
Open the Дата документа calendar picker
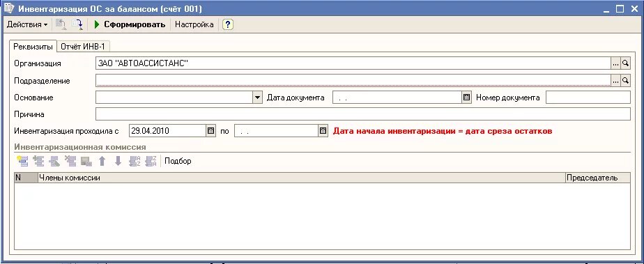(466, 98)
